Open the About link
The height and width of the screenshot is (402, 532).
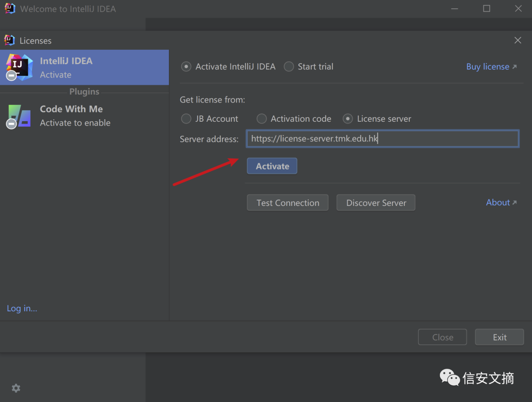click(x=501, y=202)
